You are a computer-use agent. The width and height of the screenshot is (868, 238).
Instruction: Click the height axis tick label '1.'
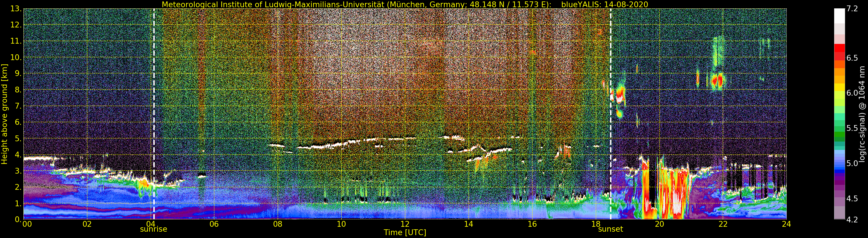(18, 203)
